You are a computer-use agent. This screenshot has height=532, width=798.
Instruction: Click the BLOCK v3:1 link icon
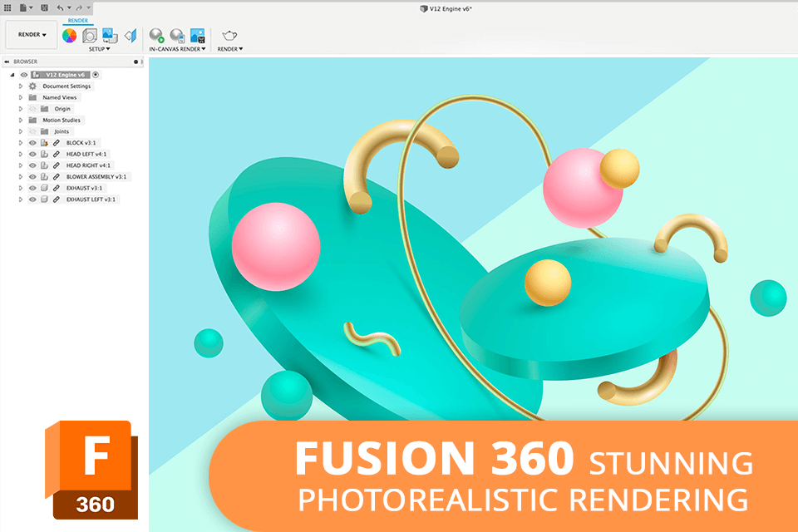(57, 143)
